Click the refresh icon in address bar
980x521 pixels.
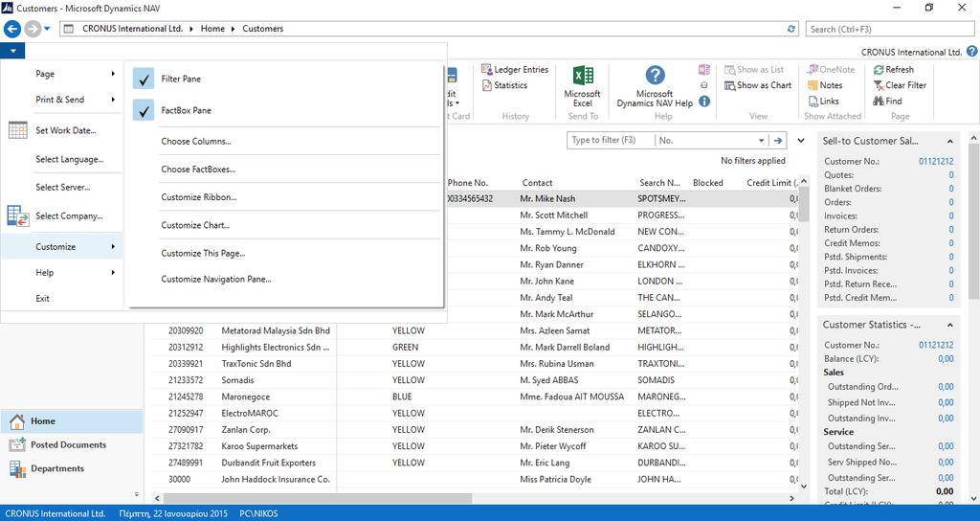pyautogui.click(x=791, y=29)
